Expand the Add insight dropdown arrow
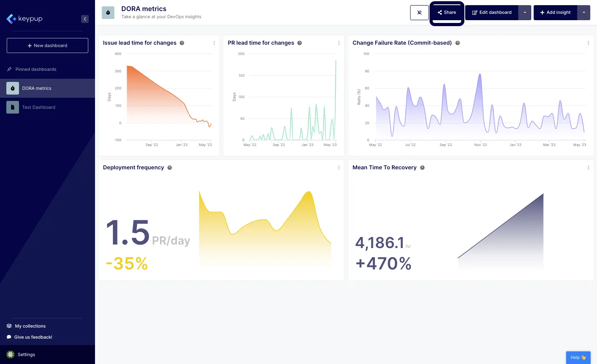 (584, 12)
